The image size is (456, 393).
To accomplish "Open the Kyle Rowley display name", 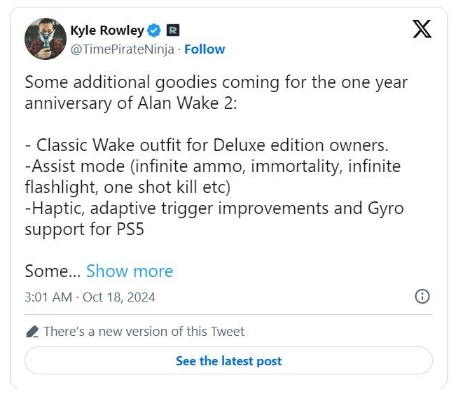I will coord(107,31).
